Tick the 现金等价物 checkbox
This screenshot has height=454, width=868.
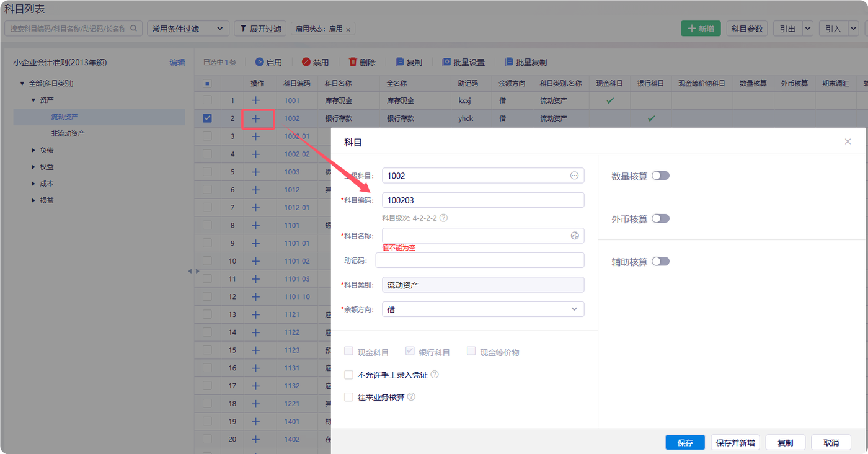pyautogui.click(x=471, y=352)
